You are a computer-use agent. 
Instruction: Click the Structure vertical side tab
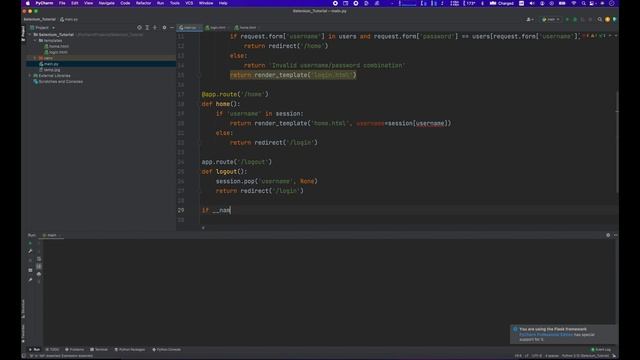(x=23, y=309)
